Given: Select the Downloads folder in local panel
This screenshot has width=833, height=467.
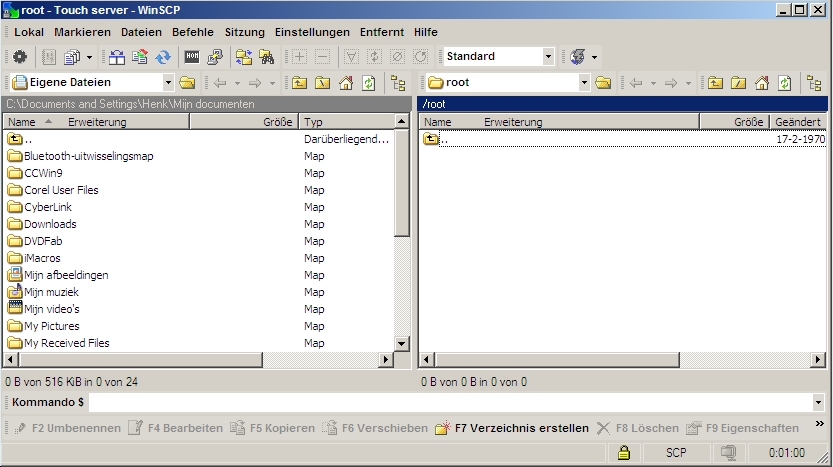Looking at the screenshot, I should coord(50,224).
